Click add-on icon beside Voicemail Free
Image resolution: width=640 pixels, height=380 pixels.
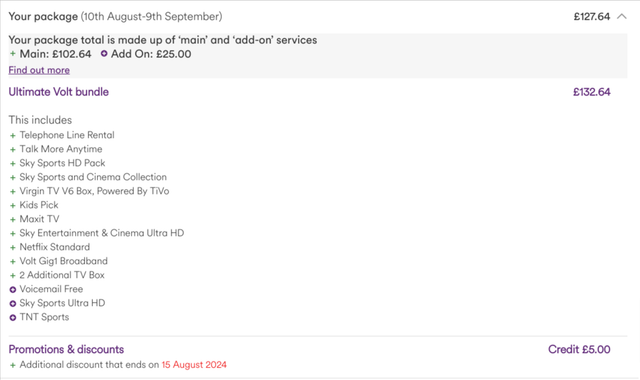pyautogui.click(x=13, y=289)
